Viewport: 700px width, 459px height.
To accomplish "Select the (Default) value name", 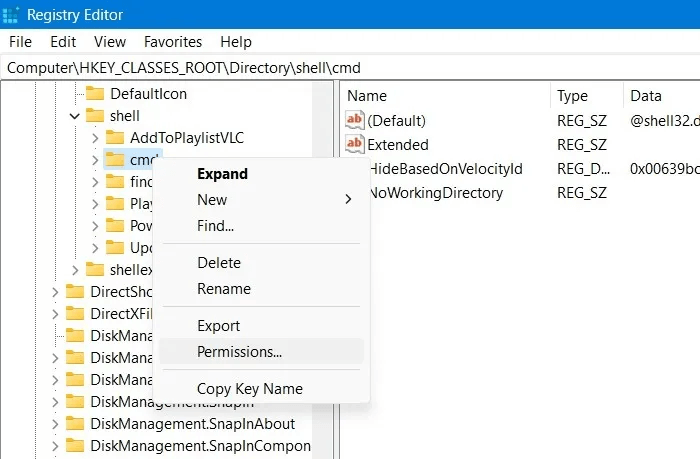I will coord(396,121).
